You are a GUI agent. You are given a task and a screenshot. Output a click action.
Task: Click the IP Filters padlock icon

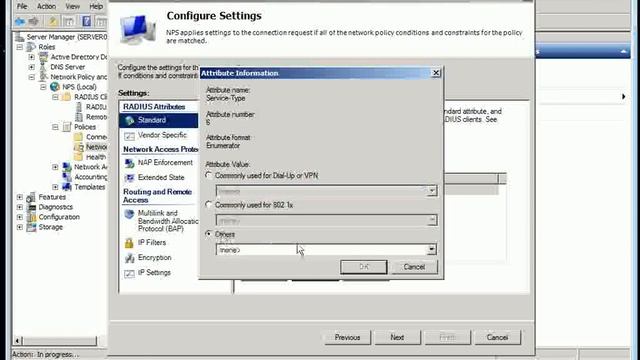pyautogui.click(x=129, y=243)
